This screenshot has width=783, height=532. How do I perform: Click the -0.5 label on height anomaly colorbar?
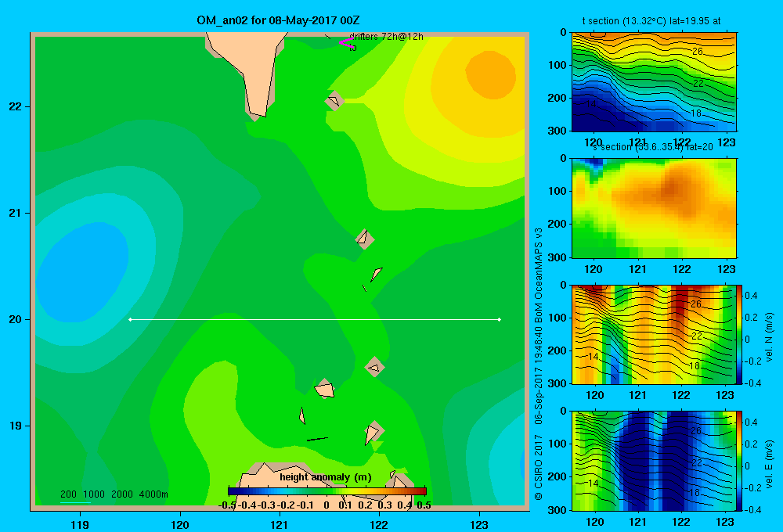point(227,505)
